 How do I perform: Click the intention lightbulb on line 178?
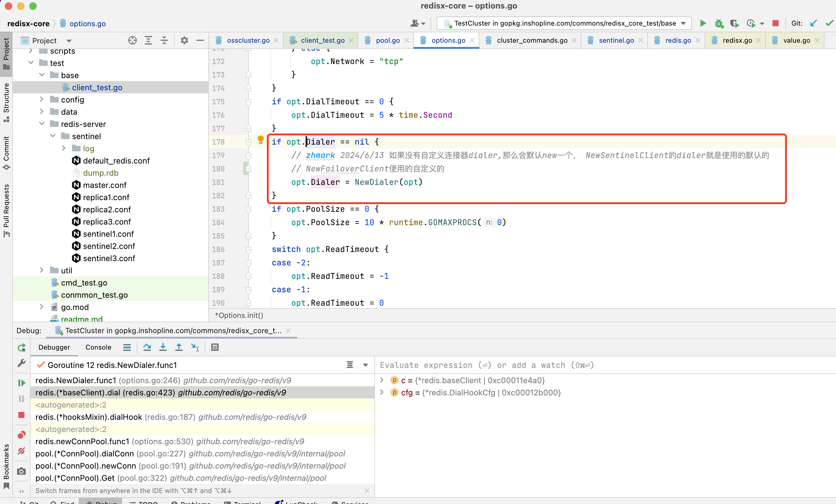point(260,140)
